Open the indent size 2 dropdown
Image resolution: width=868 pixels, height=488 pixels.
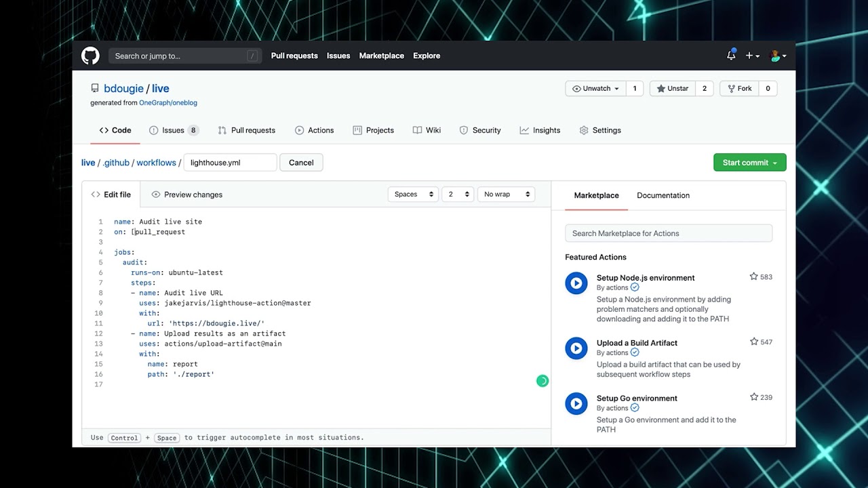tap(458, 195)
